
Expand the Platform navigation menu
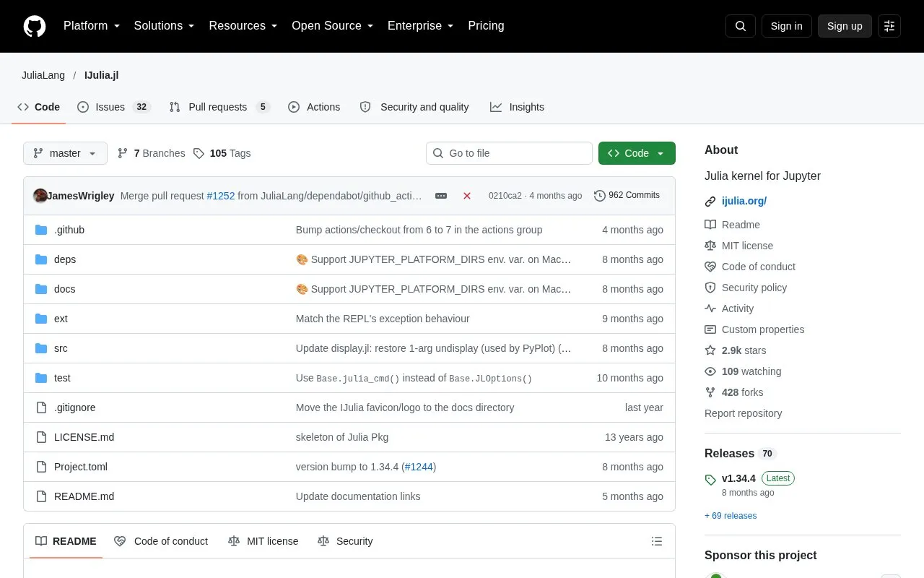click(x=92, y=26)
